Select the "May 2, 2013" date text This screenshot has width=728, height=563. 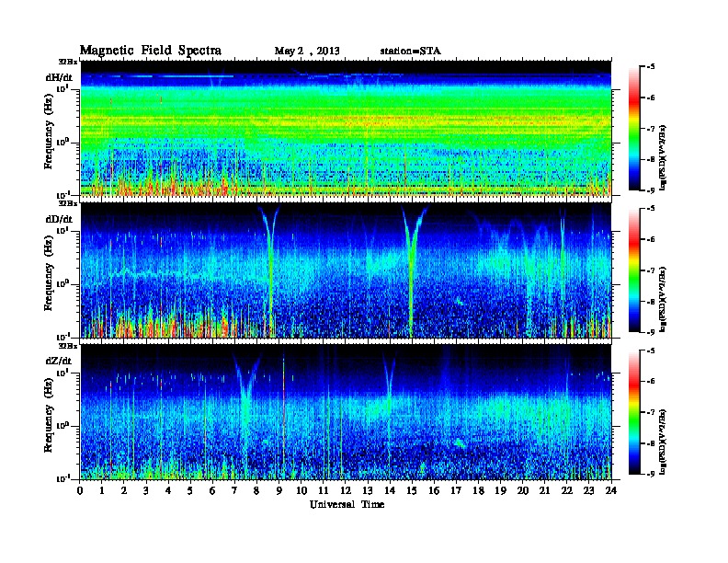point(307,52)
